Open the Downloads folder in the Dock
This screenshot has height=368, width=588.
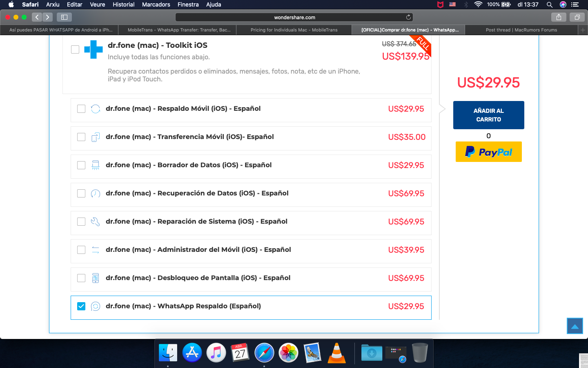pos(372,352)
